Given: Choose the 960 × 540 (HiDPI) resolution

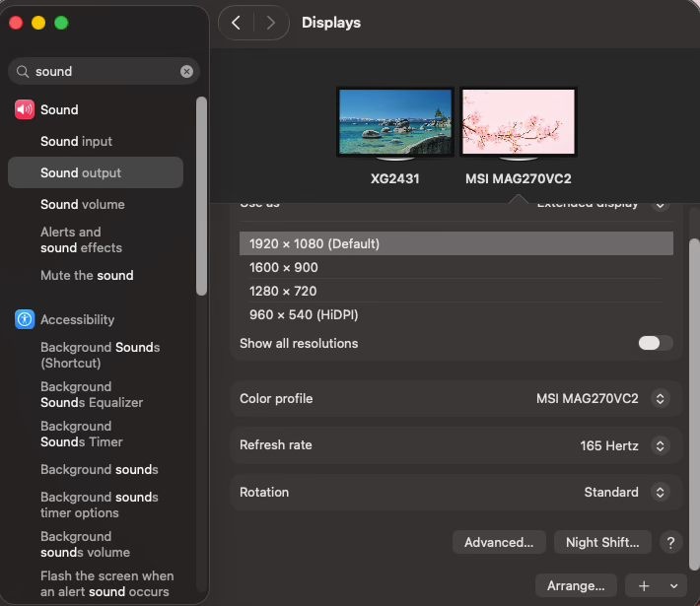Looking at the screenshot, I should [x=456, y=314].
